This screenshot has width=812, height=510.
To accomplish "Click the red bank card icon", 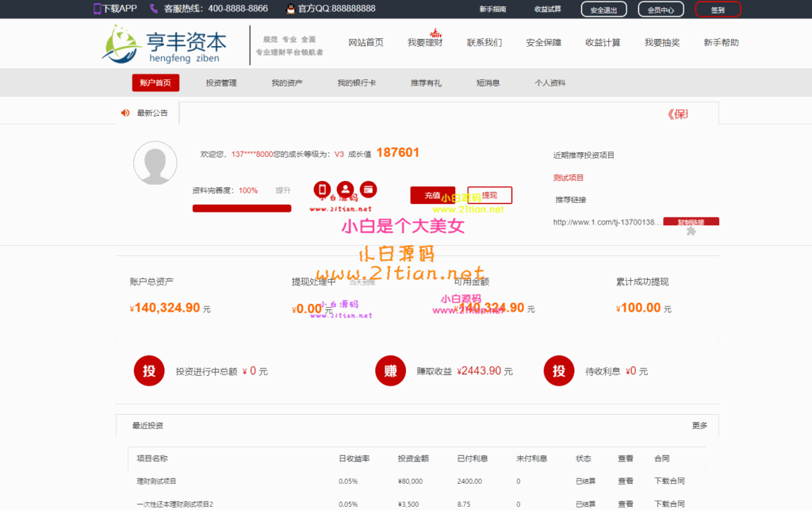I will click(369, 190).
